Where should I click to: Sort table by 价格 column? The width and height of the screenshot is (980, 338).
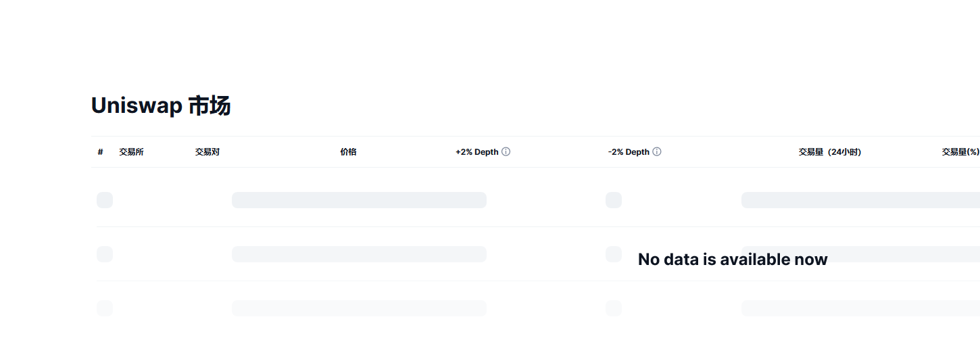(348, 152)
